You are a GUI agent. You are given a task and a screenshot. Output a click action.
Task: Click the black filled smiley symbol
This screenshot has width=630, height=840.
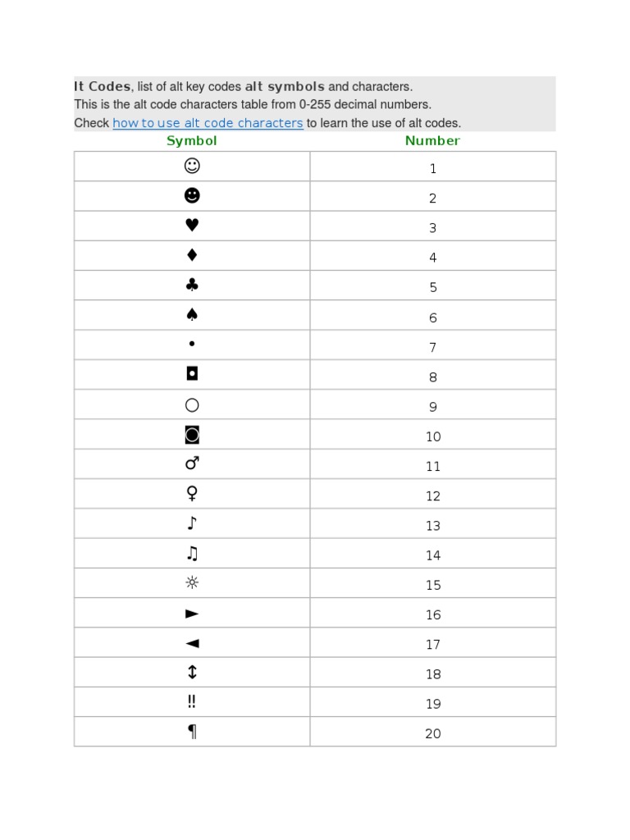click(192, 196)
